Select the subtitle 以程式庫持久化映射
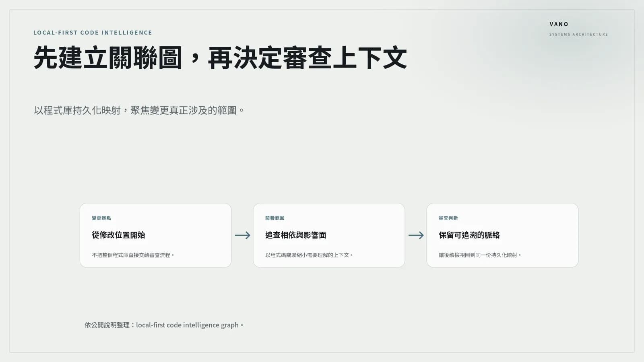The width and height of the screenshot is (644, 362). [139, 110]
